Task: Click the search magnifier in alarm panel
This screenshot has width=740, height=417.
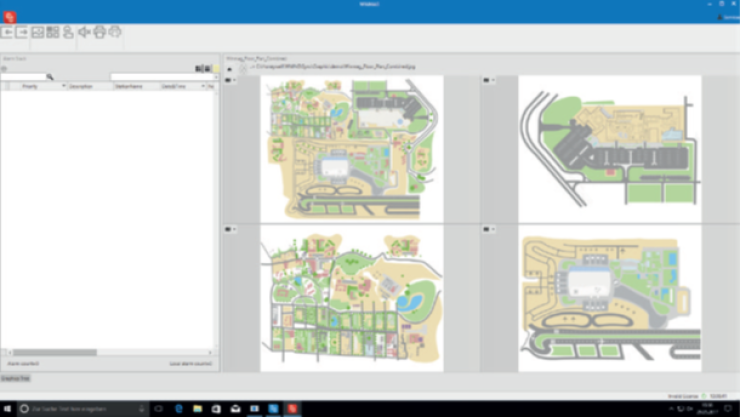Action: point(50,76)
